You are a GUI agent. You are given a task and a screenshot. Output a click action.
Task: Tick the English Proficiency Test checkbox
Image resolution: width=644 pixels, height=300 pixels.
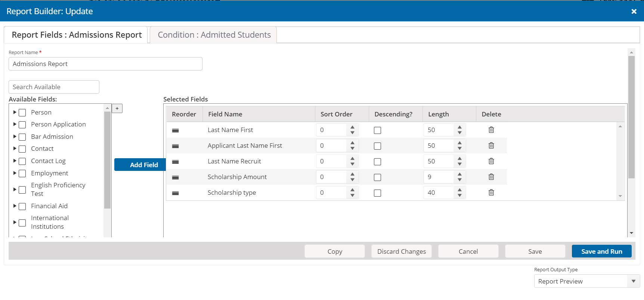22,190
